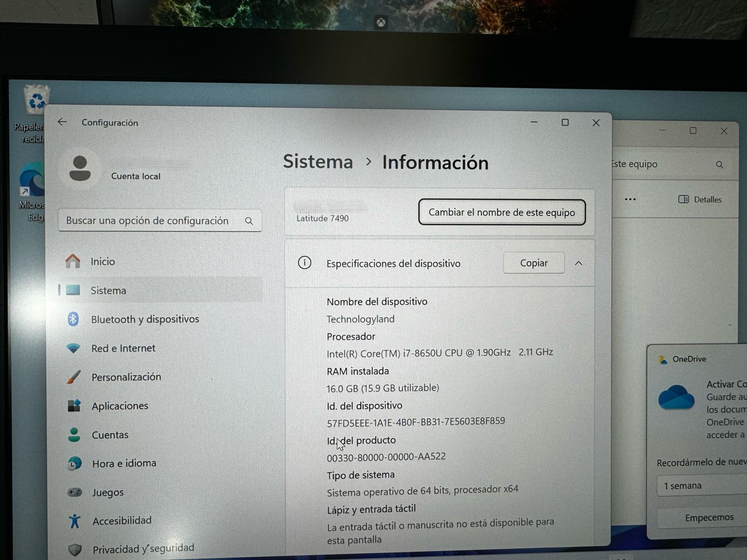The width and height of the screenshot is (747, 560).
Task: Click the info icon beside Especificaciones del dispositivo
Action: [x=304, y=263]
